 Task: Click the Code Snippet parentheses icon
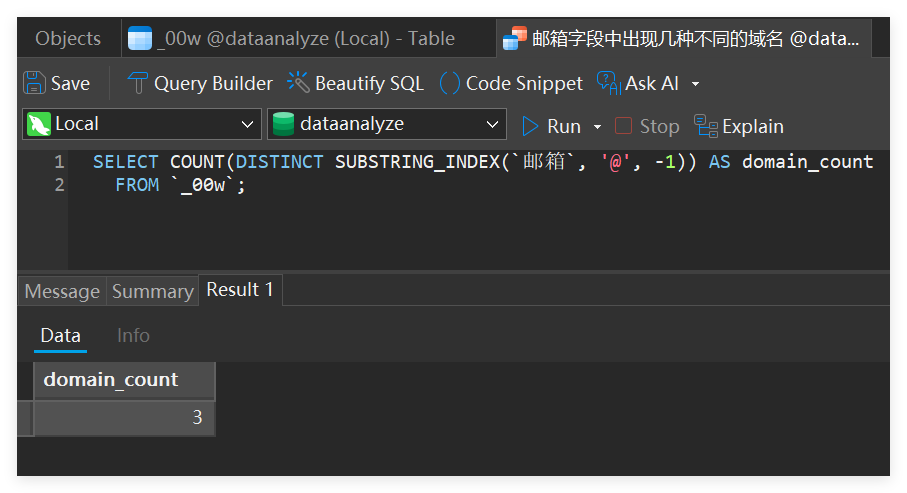[x=449, y=83]
